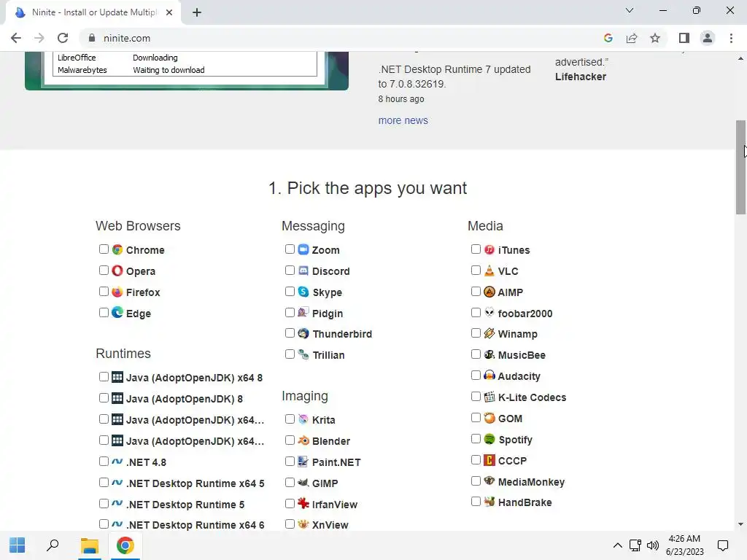Image resolution: width=747 pixels, height=560 pixels.
Task: Select the GOM checkbox
Action: click(476, 418)
